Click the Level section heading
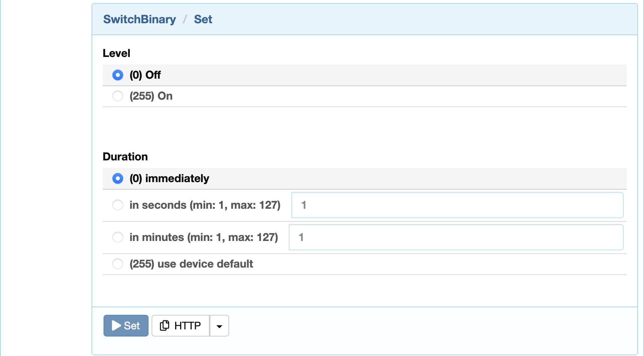The image size is (644, 356). pyautogui.click(x=117, y=53)
